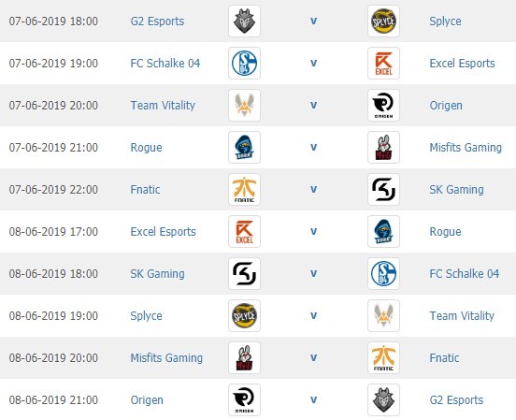Open the Team Vitality logo in 07-06 20:00 row

click(244, 105)
